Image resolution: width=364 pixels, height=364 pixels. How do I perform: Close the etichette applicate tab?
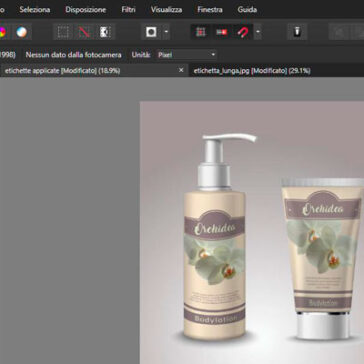click(181, 70)
